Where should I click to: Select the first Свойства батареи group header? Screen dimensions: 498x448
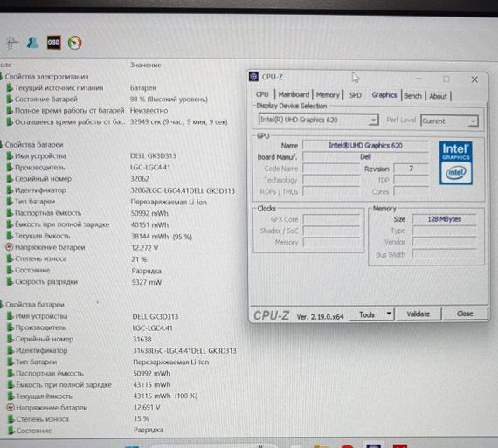click(34, 144)
